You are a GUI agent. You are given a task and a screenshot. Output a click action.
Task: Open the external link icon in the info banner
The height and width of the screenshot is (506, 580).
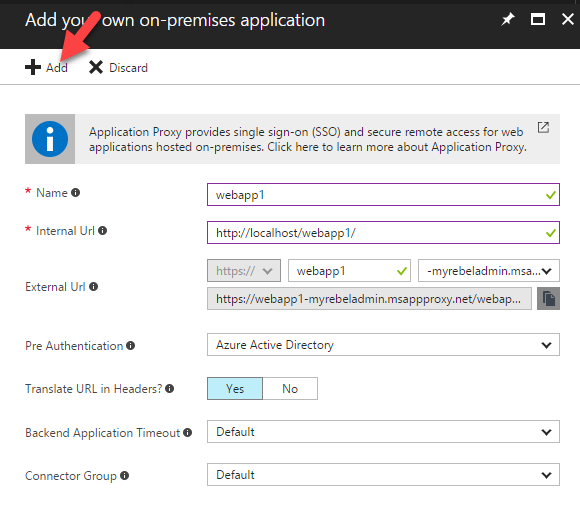(543, 128)
